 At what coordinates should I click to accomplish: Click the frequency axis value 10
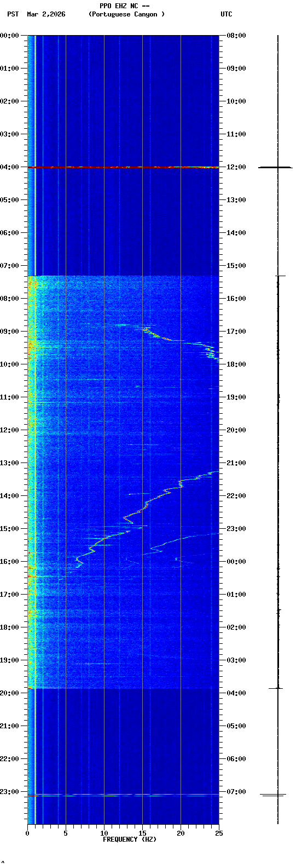tap(104, 833)
